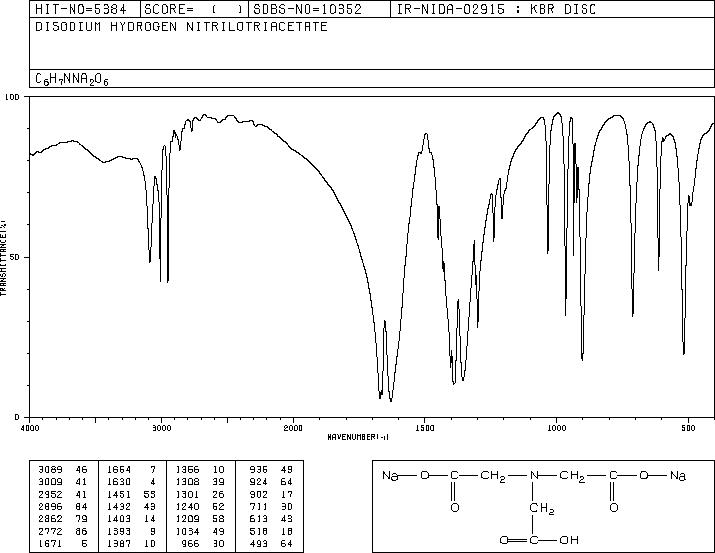Select peak value 924 in the table

point(259,482)
